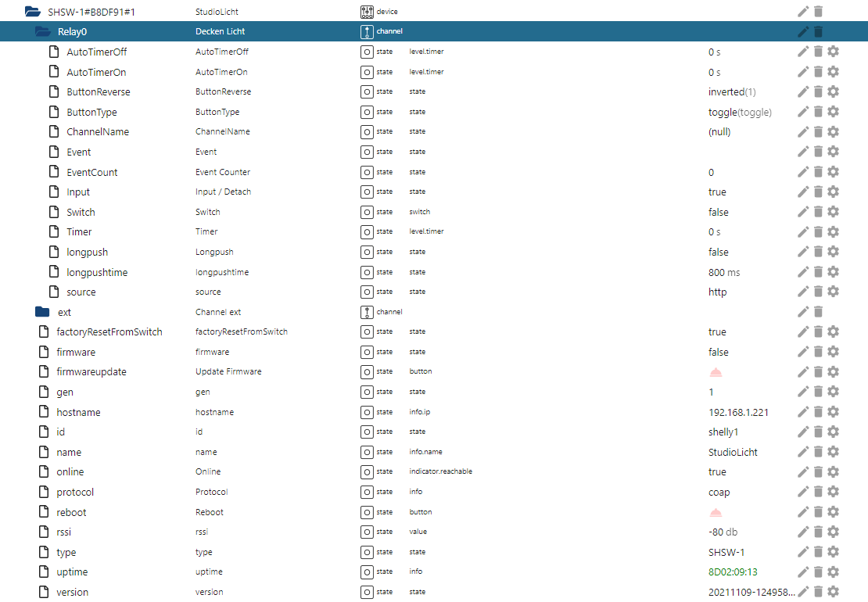Open gear settings for the Switch state

click(834, 212)
